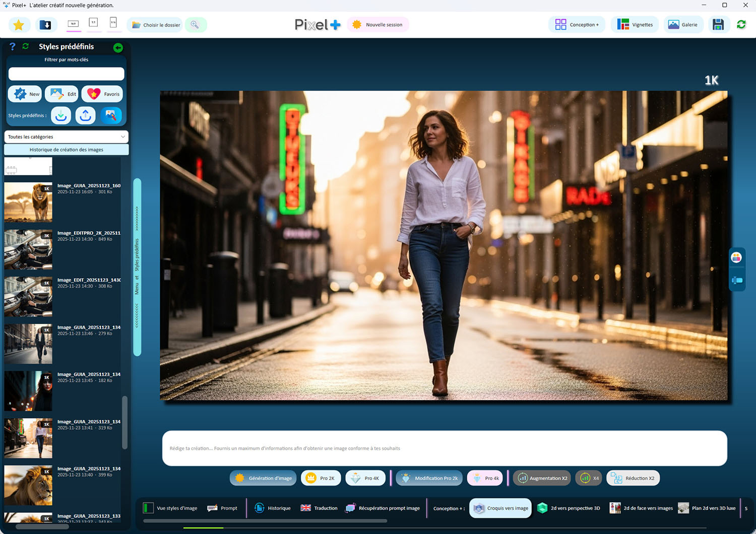Expand the Historique de création des images section
Image resolution: width=756 pixels, height=534 pixels.
pyautogui.click(x=66, y=150)
